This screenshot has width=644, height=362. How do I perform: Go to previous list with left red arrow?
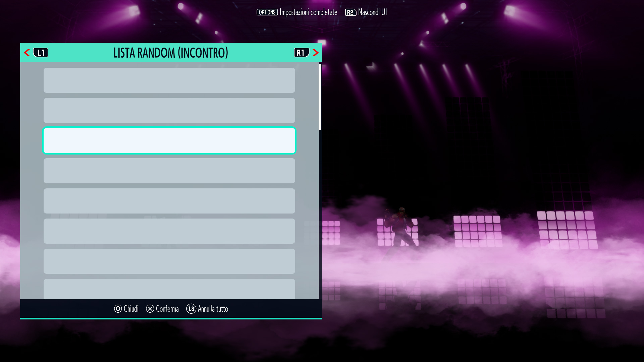pos(27,53)
